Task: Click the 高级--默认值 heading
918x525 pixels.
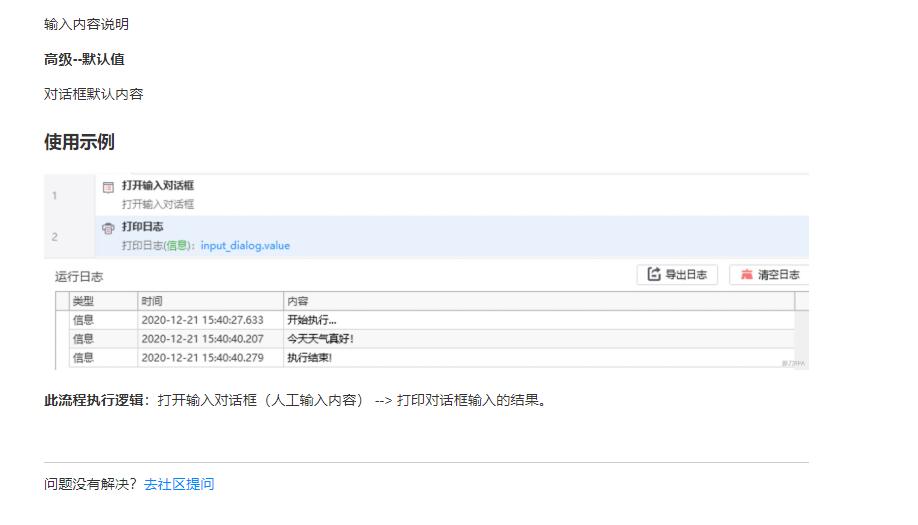Action: pos(84,59)
